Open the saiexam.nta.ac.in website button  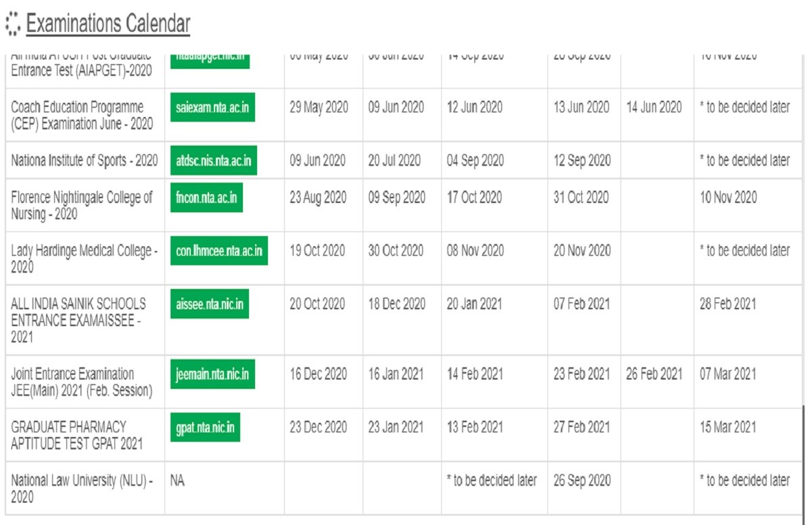pos(212,108)
